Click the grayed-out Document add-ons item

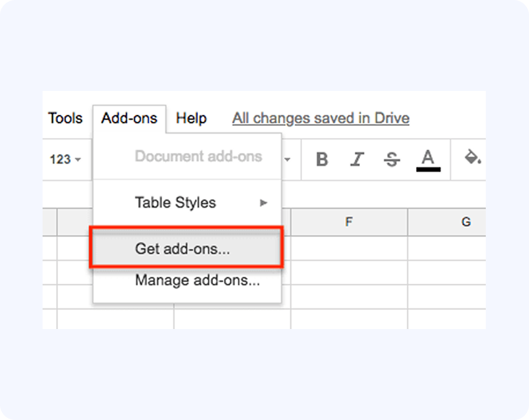tap(198, 156)
